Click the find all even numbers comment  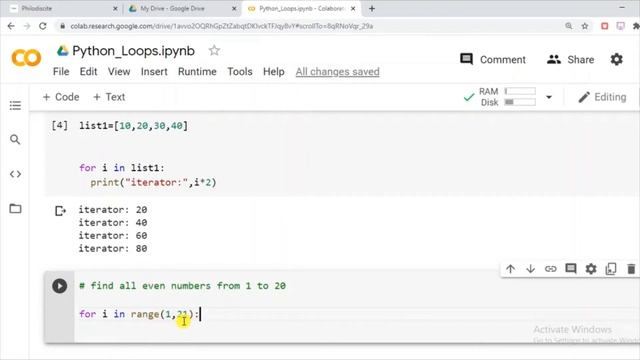click(182, 286)
